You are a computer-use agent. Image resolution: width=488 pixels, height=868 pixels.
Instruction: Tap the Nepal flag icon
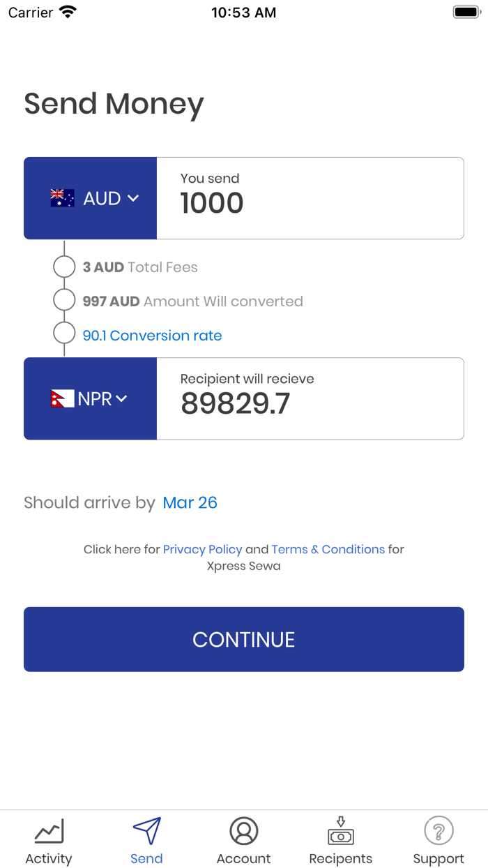pos(62,399)
